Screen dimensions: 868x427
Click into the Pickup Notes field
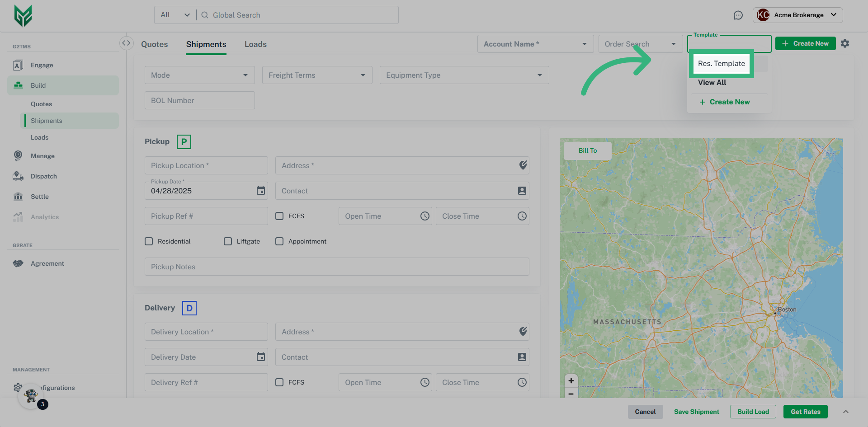pyautogui.click(x=336, y=267)
